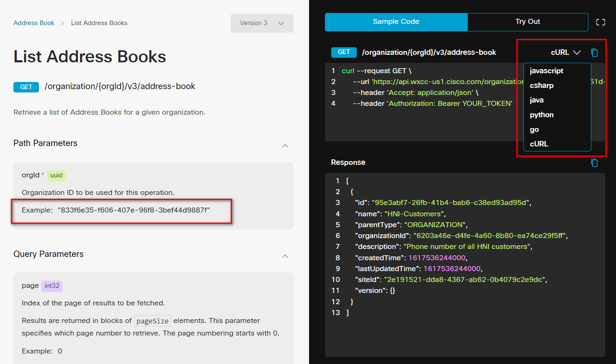The height and width of the screenshot is (364, 616).
Task: Click "Index of the page" description
Action: pos(93,303)
